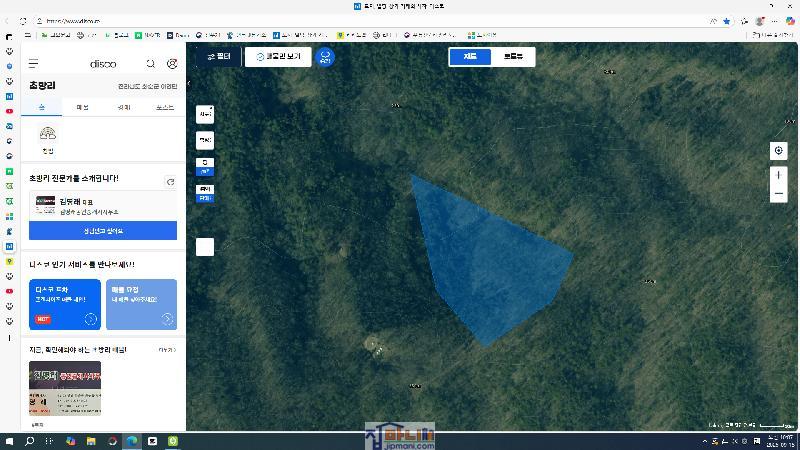Click the search magnifier icon in disco header
Screen dimensions: 800x450
[151, 63]
